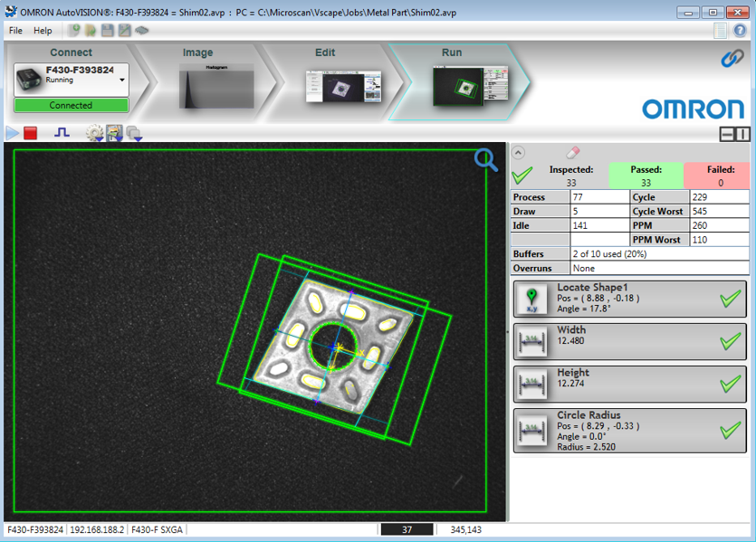Click the status bar F430-F SXGA entry

pos(157,529)
